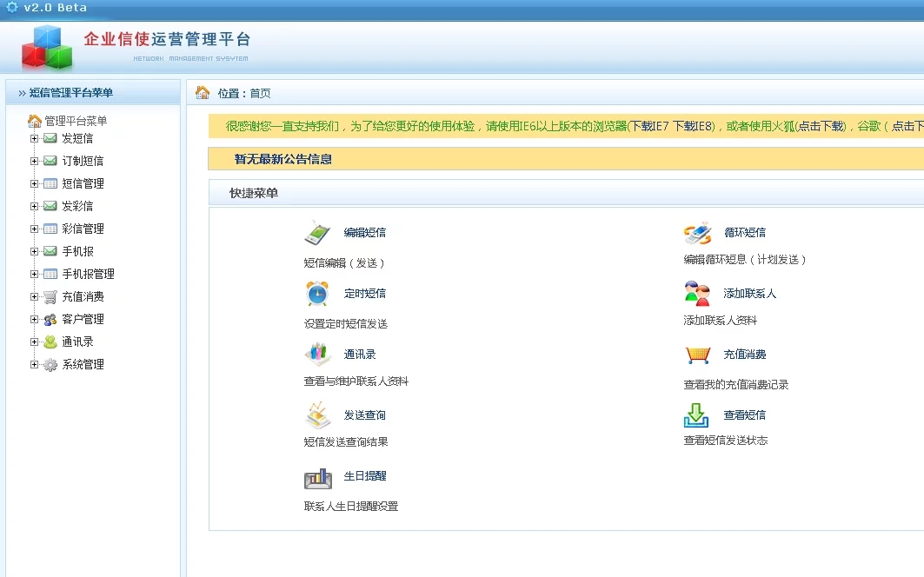The width and height of the screenshot is (924, 577).
Task: Click the 编辑短信 text link
Action: click(x=365, y=233)
